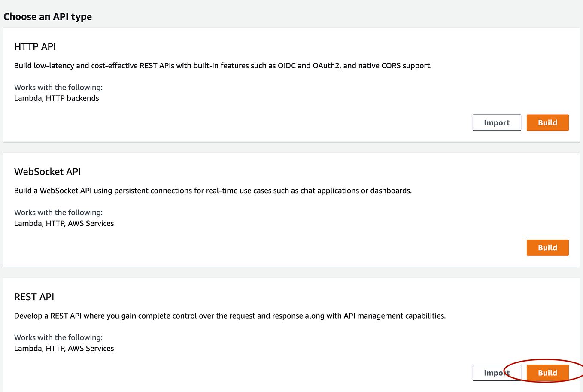
Task: Click 'Lambda, HTTP backends' under HTTP API
Action: pyautogui.click(x=56, y=98)
